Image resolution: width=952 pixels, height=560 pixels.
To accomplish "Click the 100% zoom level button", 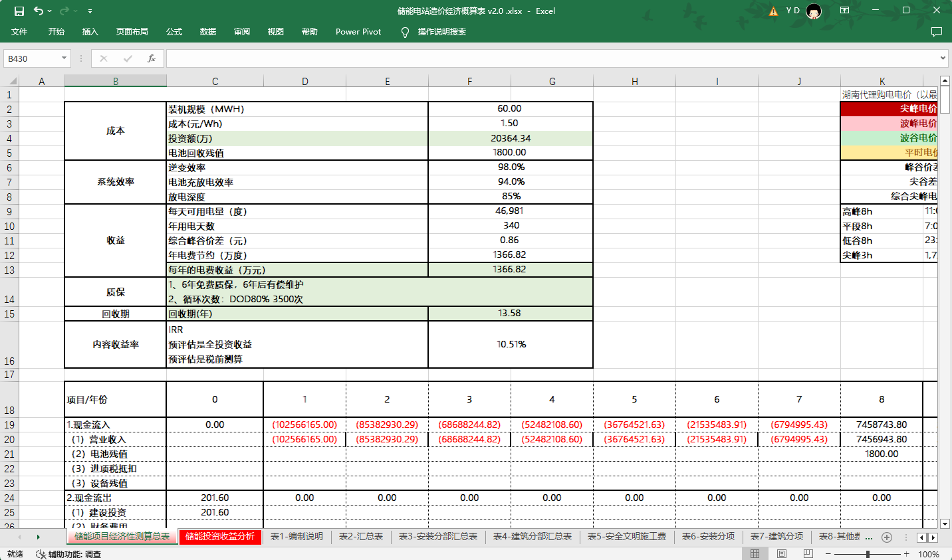I will tap(929, 554).
